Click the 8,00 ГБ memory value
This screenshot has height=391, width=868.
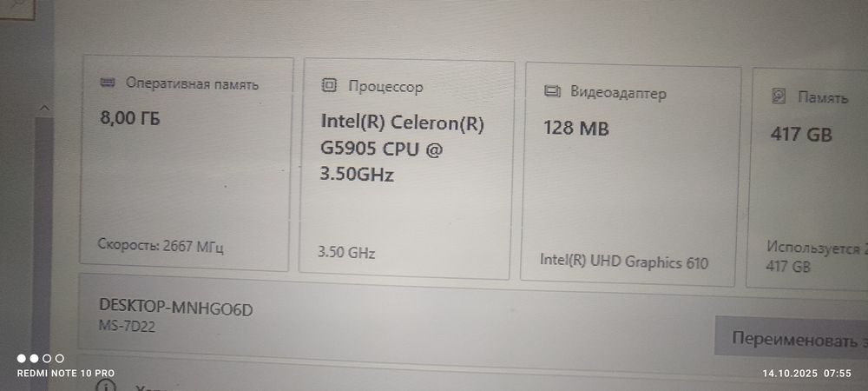(130, 118)
